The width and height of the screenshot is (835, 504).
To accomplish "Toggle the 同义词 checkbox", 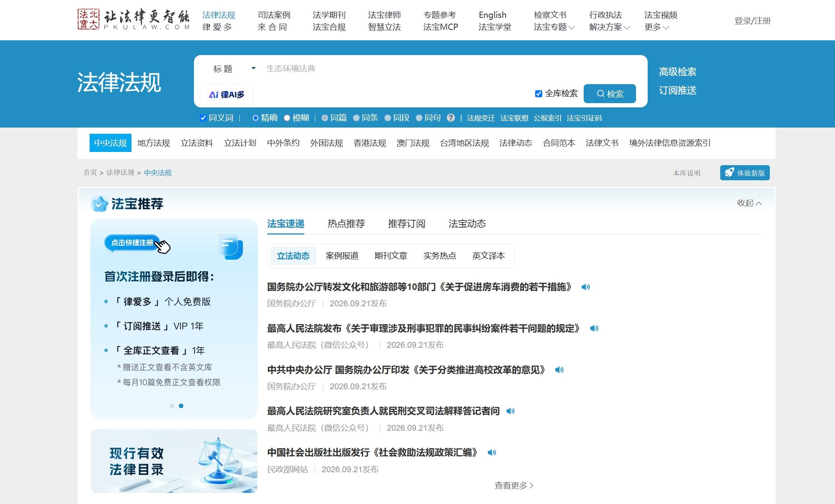I will (x=203, y=118).
